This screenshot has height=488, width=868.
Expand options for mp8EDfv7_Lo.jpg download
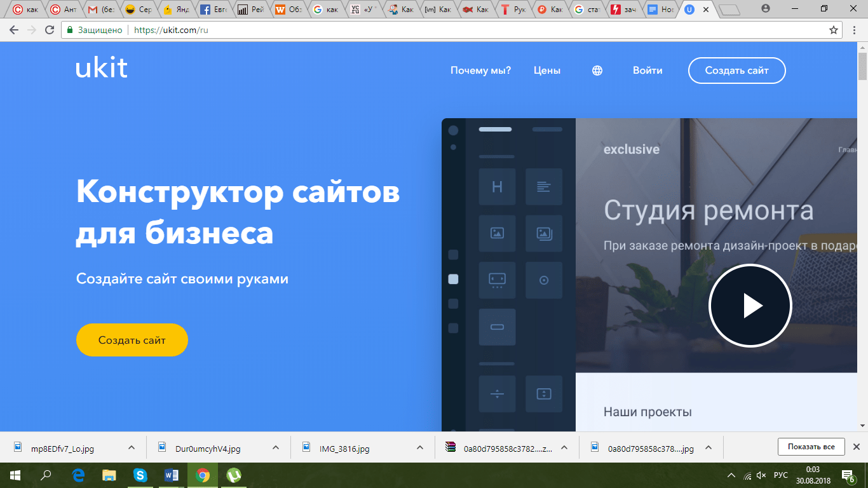tap(132, 447)
